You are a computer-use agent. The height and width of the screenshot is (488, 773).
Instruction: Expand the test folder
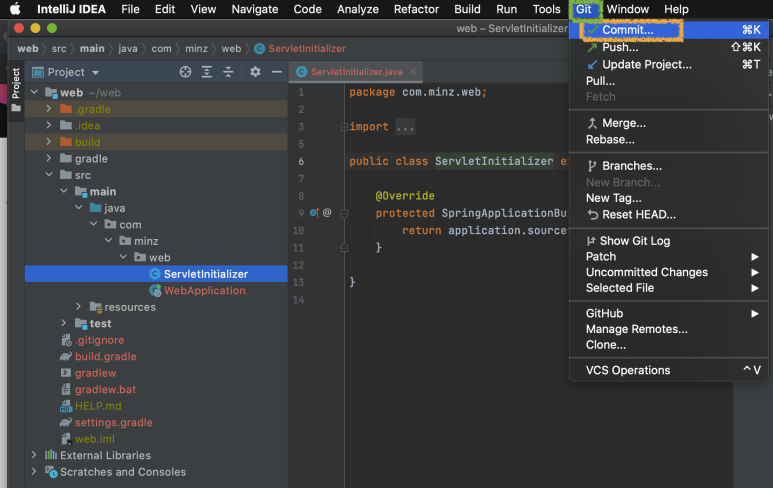click(63, 323)
